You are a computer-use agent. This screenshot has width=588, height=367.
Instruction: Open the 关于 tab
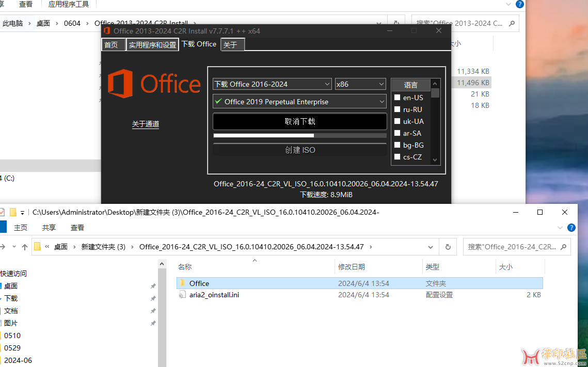point(232,44)
